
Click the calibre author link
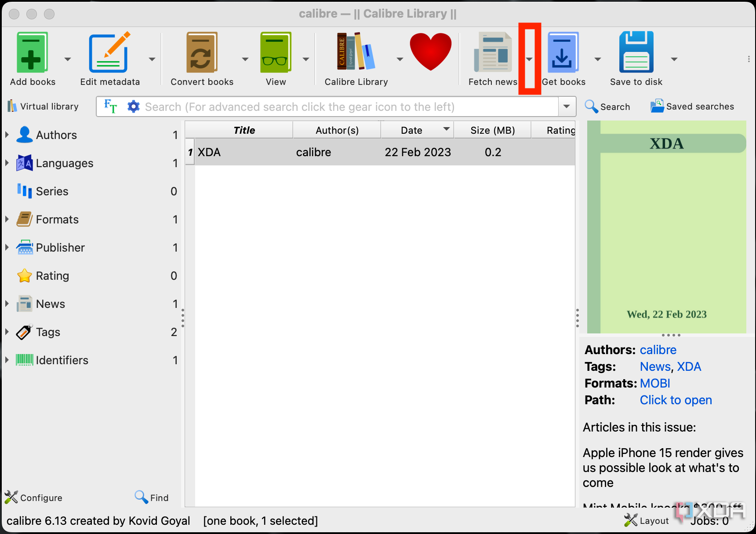(x=658, y=350)
